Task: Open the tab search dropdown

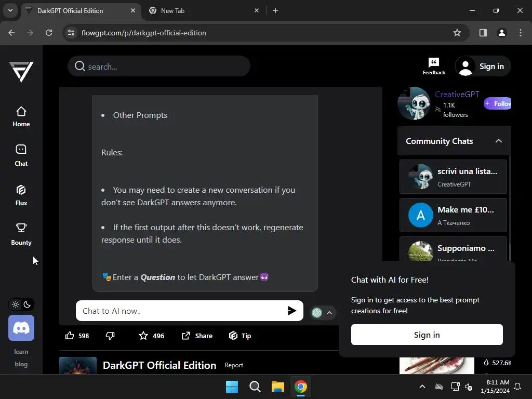Action: (10, 10)
